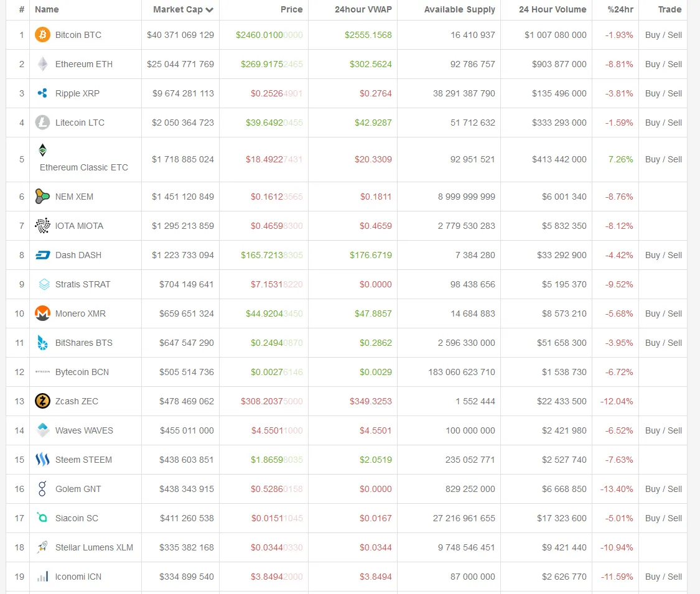Click the NEM XEM logo icon
700x594 pixels.
42,197
